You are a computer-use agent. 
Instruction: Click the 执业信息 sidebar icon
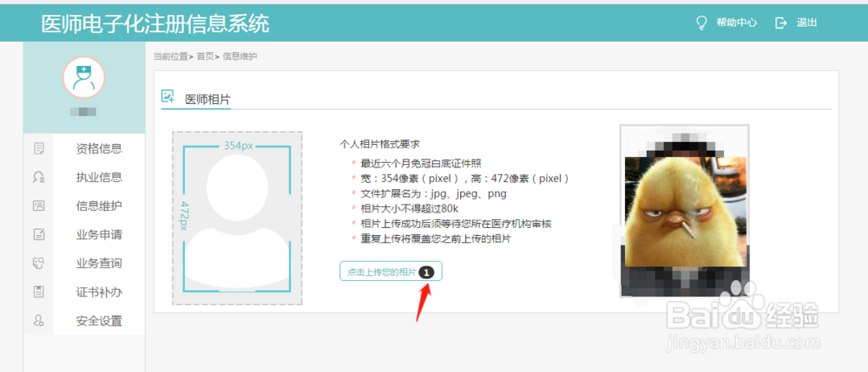pyautogui.click(x=39, y=177)
